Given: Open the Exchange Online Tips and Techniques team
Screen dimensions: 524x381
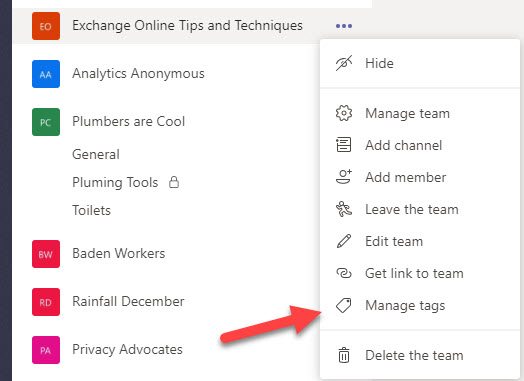Looking at the screenshot, I should click(187, 25).
